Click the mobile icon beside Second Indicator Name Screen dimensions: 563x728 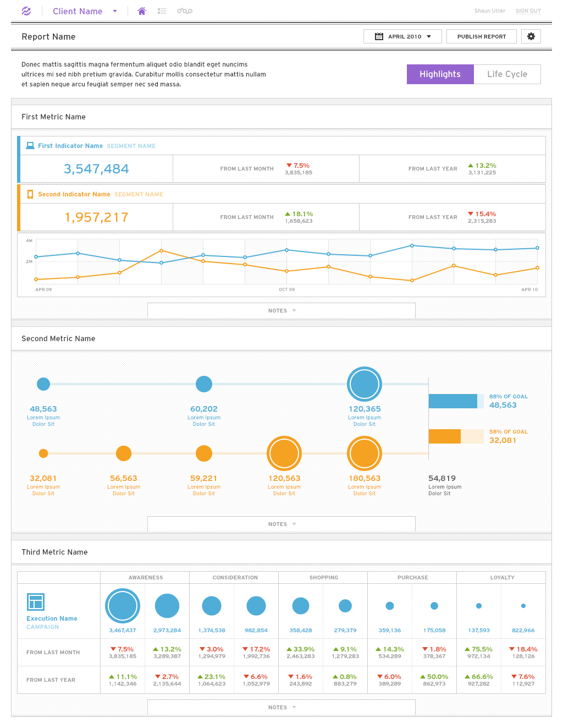point(30,194)
